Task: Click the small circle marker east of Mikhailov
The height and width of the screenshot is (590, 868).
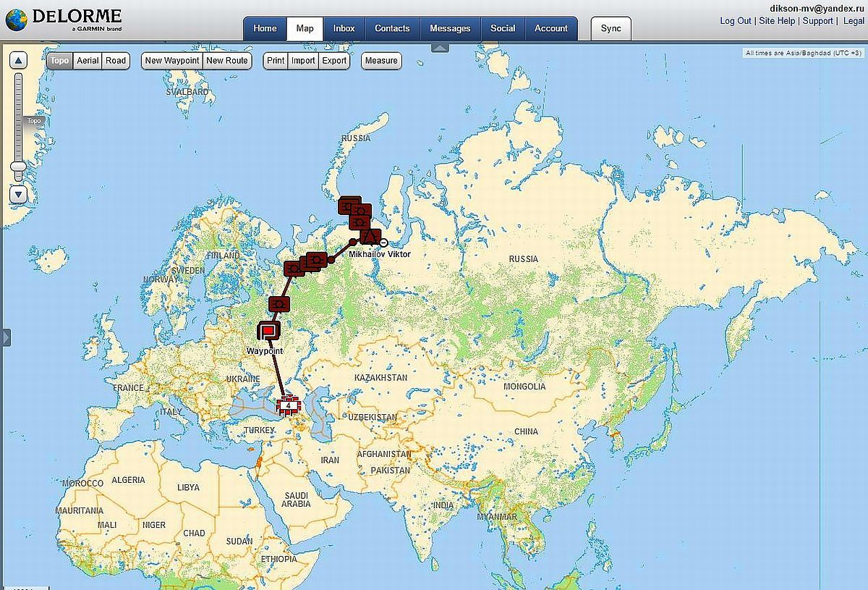Action: click(383, 243)
